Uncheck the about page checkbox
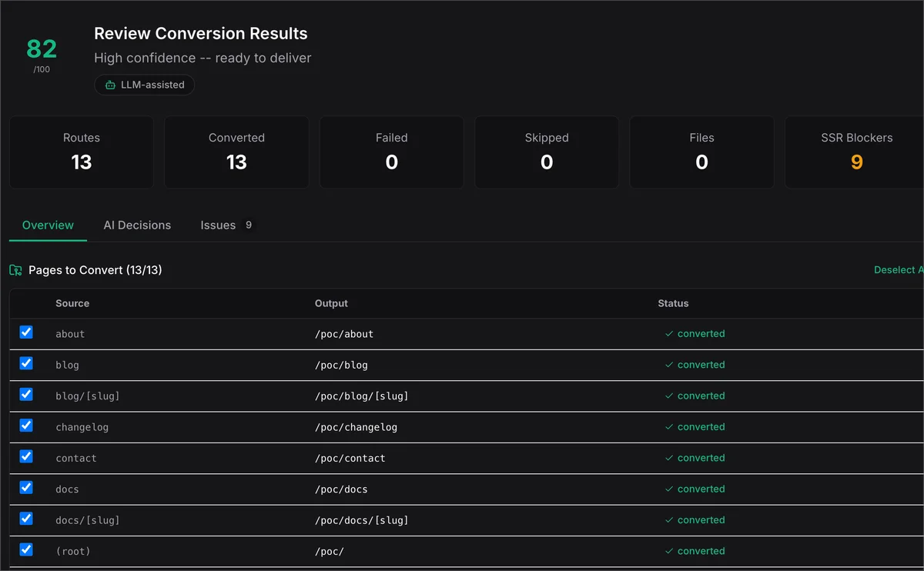 click(26, 332)
